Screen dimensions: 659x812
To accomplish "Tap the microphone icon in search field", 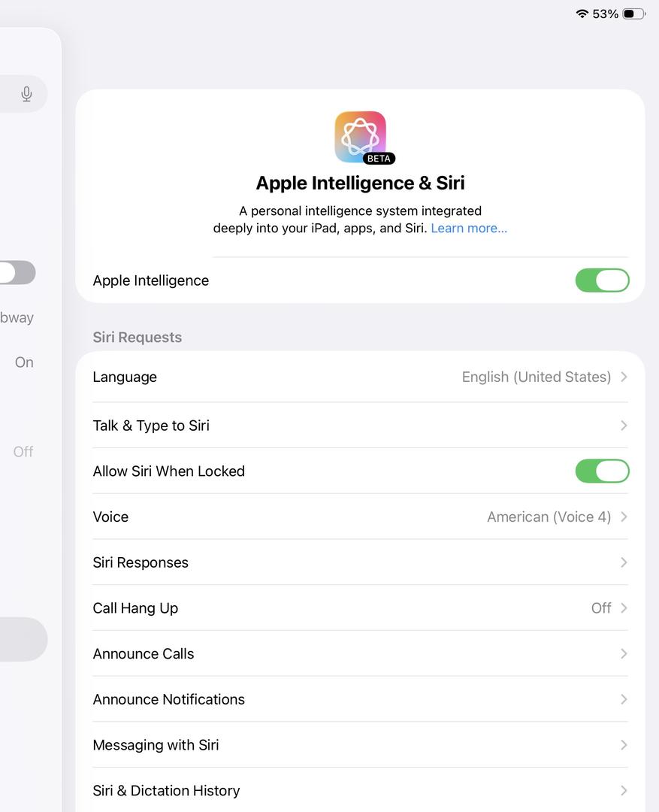I will click(26, 94).
